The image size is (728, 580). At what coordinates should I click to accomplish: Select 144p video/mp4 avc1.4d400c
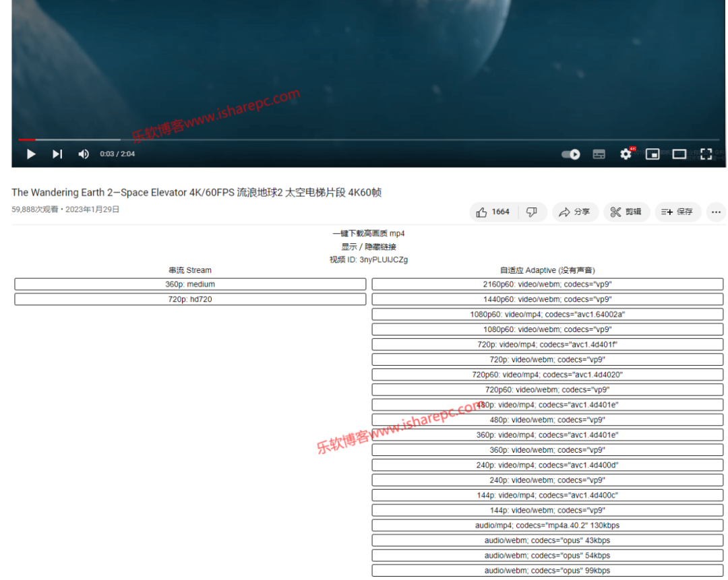(x=547, y=496)
